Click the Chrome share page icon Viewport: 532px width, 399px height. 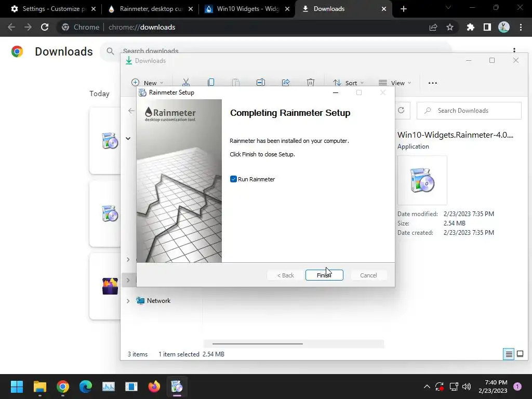point(433,27)
